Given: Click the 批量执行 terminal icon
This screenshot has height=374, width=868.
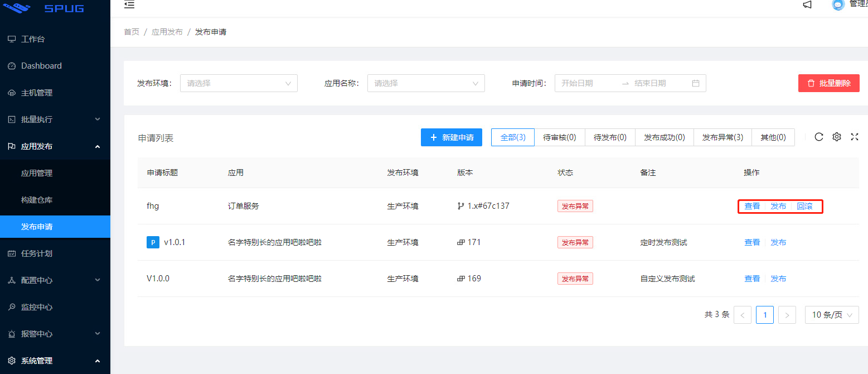Looking at the screenshot, I should 12,119.
